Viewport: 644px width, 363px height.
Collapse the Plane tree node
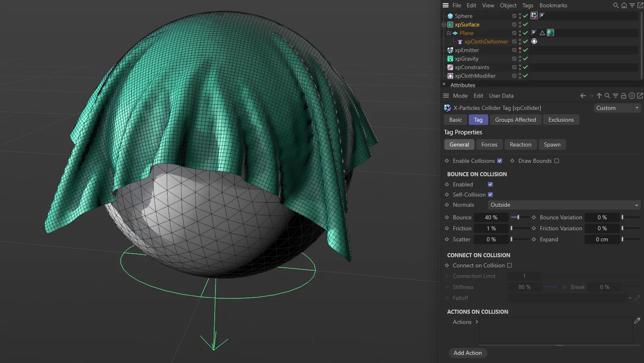tap(448, 33)
